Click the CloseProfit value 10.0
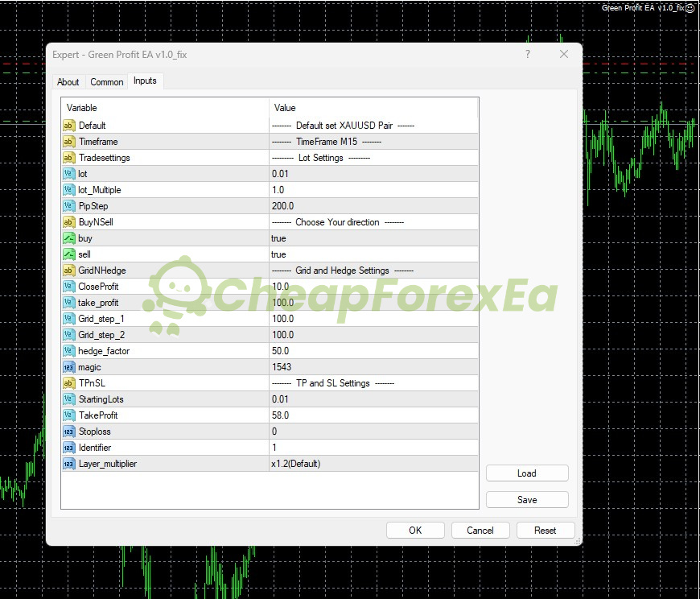Viewport: 700px width, 599px height. click(x=373, y=287)
